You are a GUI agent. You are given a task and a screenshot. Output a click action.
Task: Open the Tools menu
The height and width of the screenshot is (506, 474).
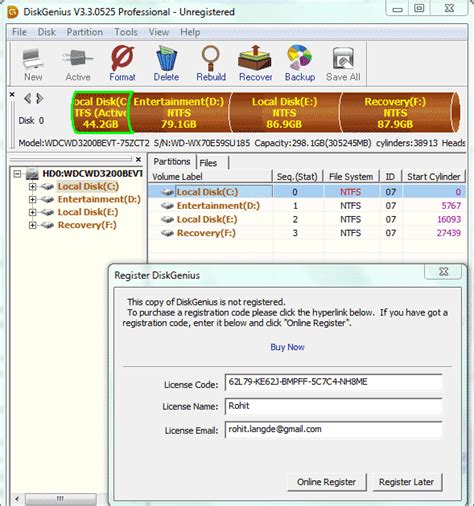pos(126,32)
